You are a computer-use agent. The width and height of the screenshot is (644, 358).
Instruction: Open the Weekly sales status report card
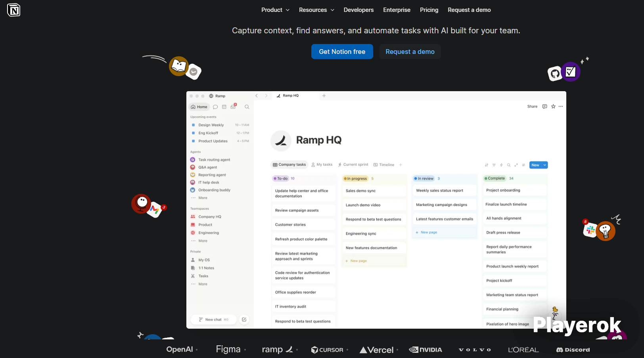click(x=445, y=191)
